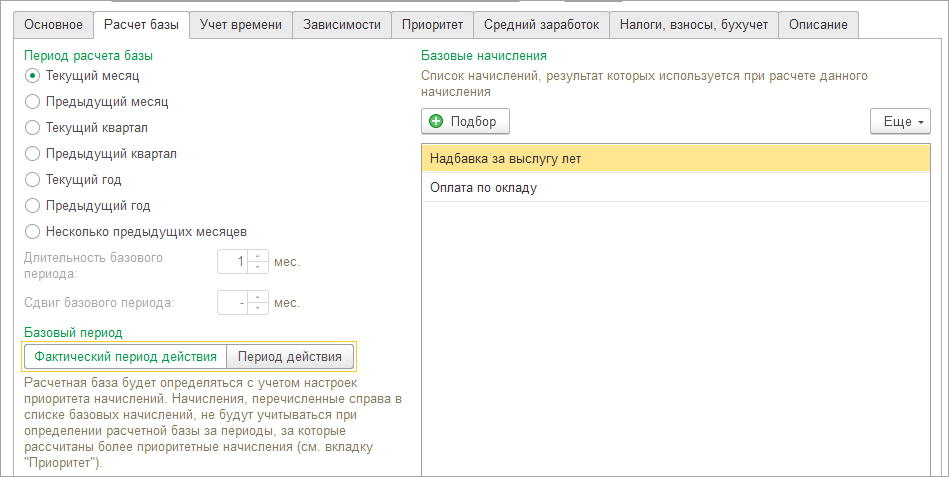
Task: Click the green plus icon on Подбор
Action: pyautogui.click(x=436, y=122)
